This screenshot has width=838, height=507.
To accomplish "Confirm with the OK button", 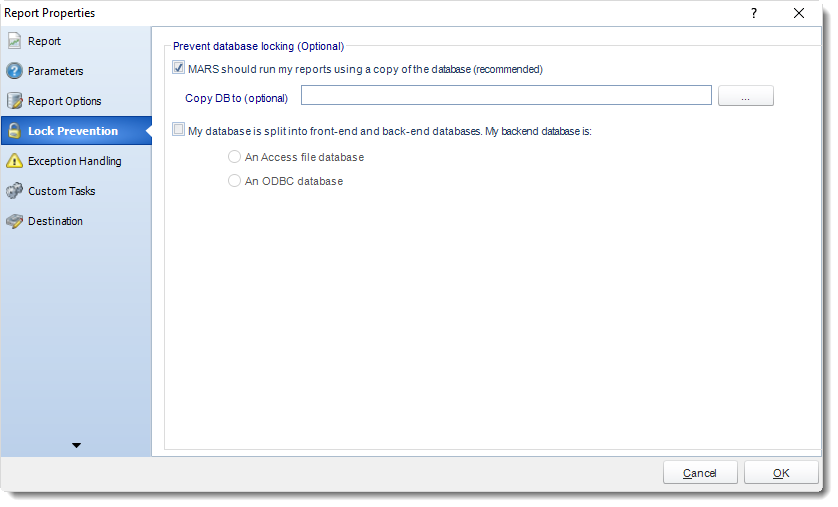I will pyautogui.click(x=781, y=473).
